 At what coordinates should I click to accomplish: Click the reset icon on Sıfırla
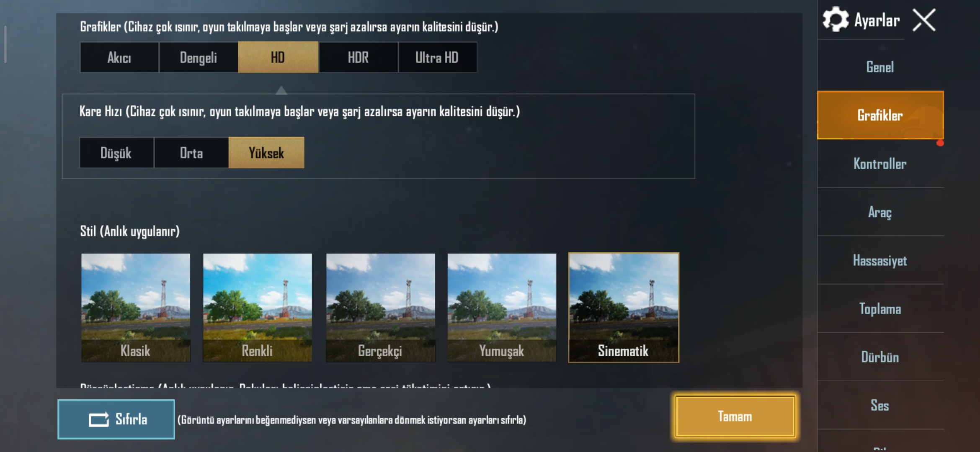pyautogui.click(x=99, y=419)
